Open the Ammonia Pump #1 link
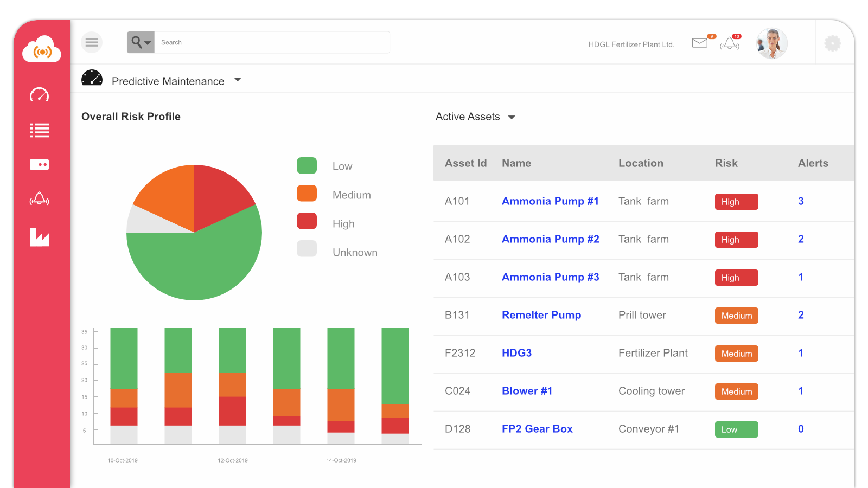This screenshot has height=488, width=868. 550,201
